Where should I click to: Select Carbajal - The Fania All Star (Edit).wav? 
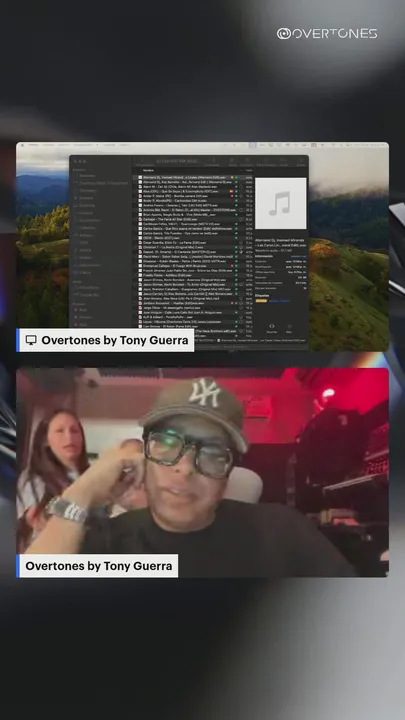click(x=195, y=219)
